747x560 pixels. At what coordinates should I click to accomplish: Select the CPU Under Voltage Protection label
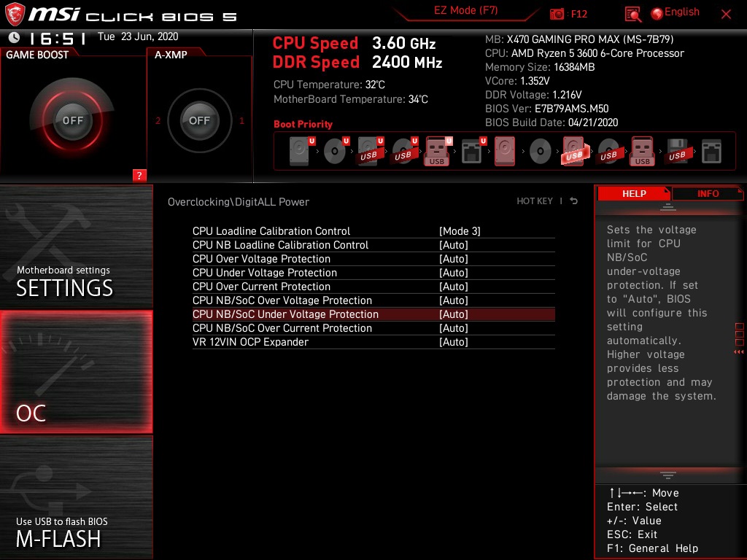pyautogui.click(x=265, y=273)
